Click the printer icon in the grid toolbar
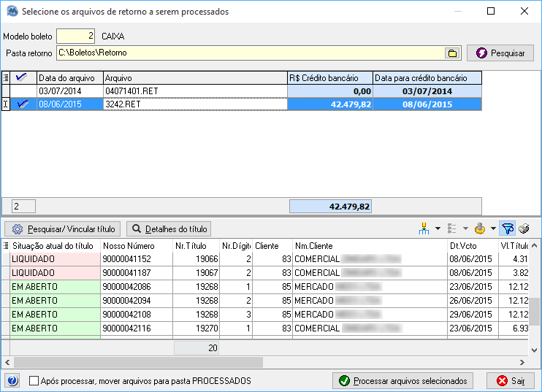 coord(524,228)
